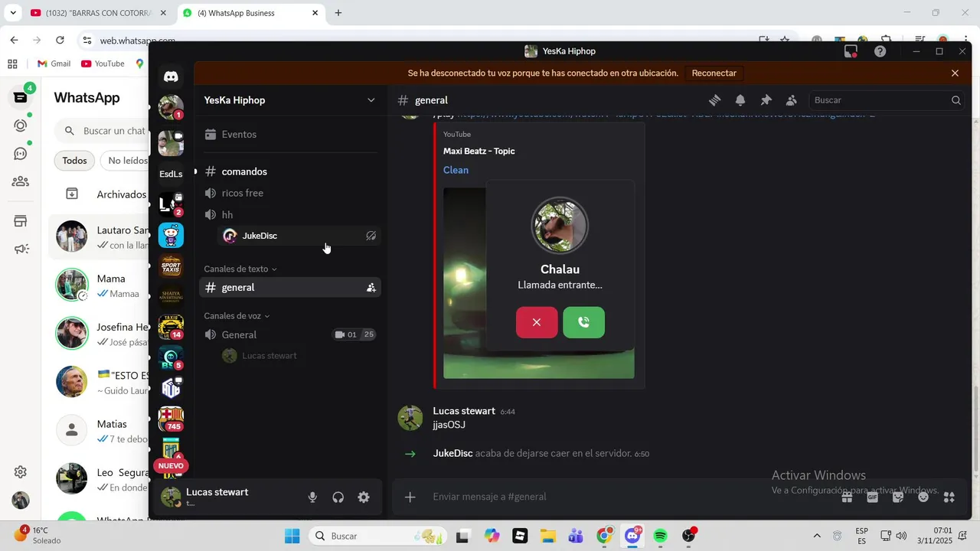Open the Discord inbox icon in title bar
The width and height of the screenshot is (980, 551).
pos(851,51)
